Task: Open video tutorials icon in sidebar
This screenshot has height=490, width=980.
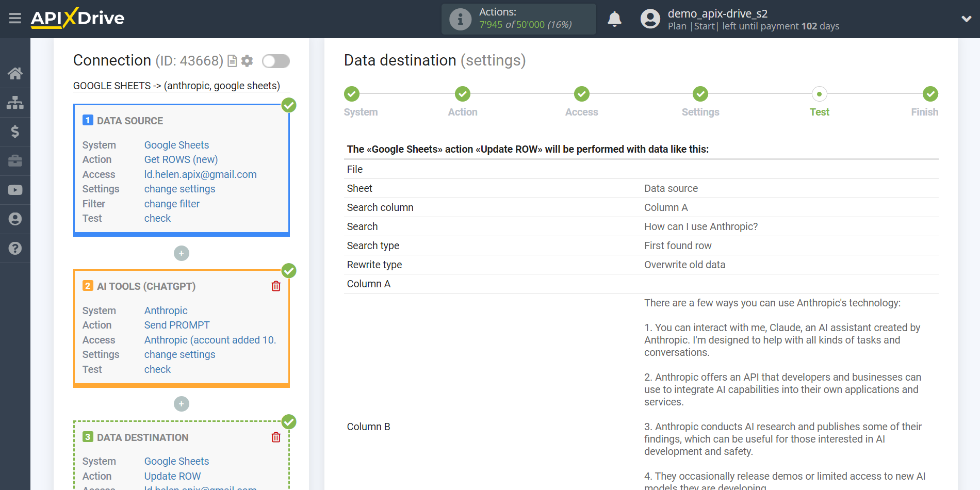Action: 15,190
